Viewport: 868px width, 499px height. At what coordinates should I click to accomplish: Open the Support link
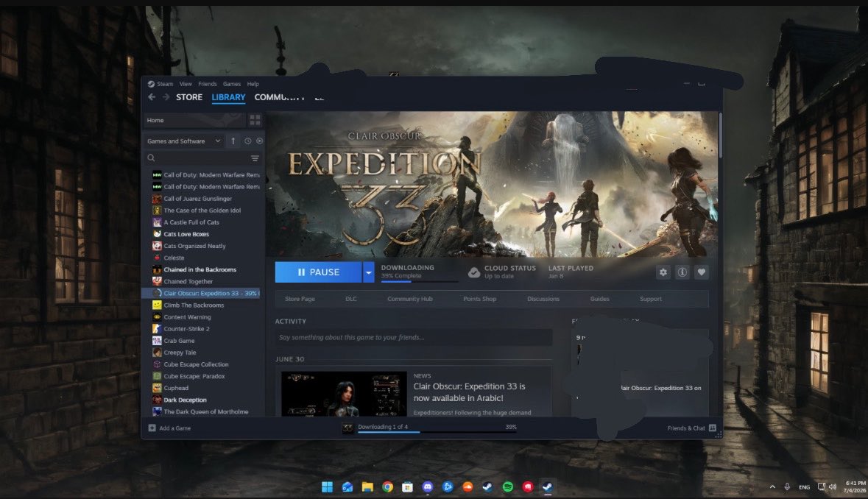pos(650,299)
